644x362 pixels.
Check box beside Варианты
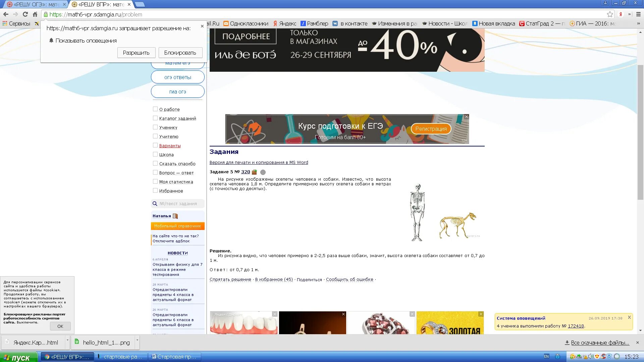pos(155,145)
